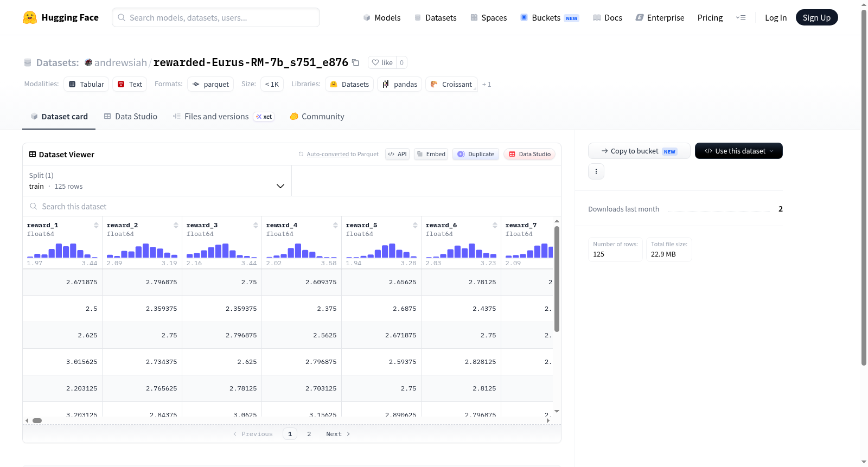Focus the Search this dataset field

click(292, 207)
